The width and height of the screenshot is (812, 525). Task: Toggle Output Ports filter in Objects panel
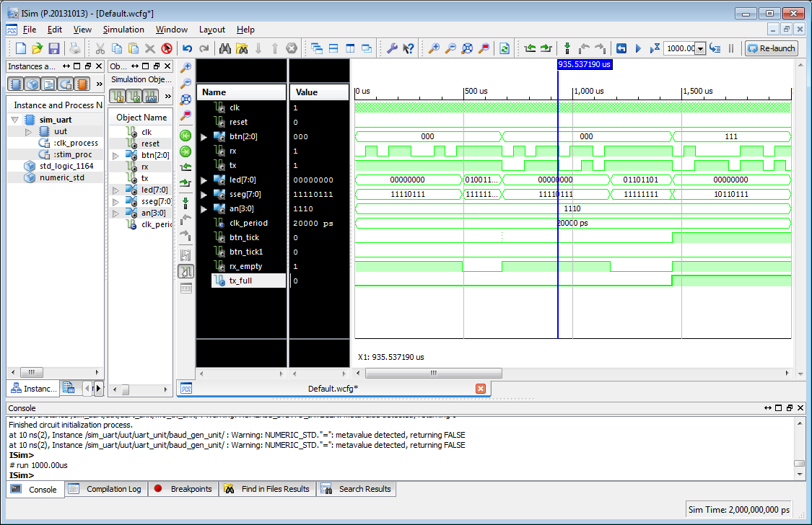tap(134, 96)
